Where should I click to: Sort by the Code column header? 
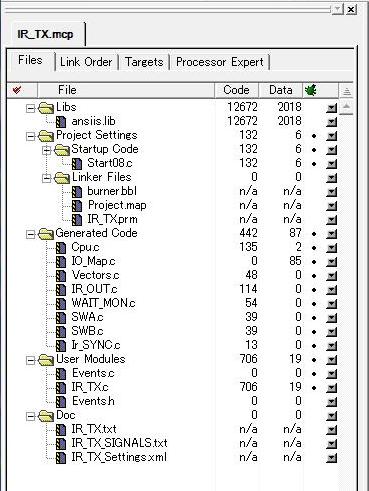click(x=236, y=90)
